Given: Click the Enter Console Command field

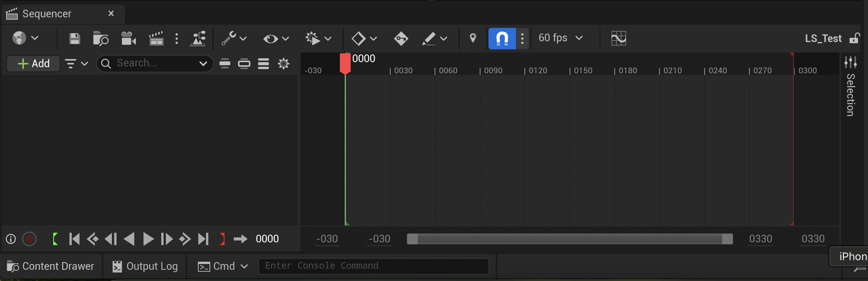Looking at the screenshot, I should pyautogui.click(x=373, y=266).
